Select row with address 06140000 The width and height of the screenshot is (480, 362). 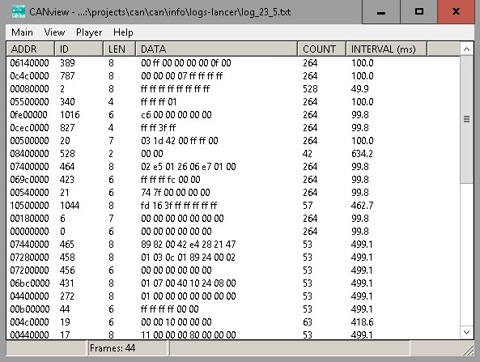click(x=233, y=63)
